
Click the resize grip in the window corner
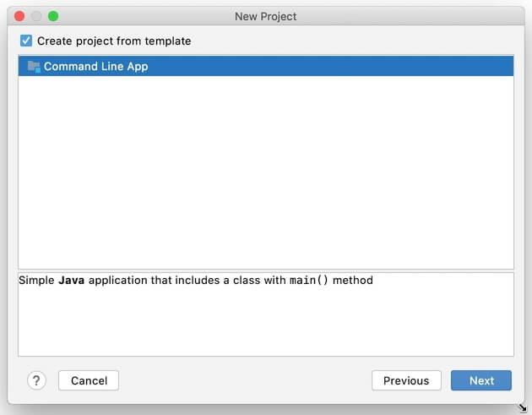[x=523, y=407]
